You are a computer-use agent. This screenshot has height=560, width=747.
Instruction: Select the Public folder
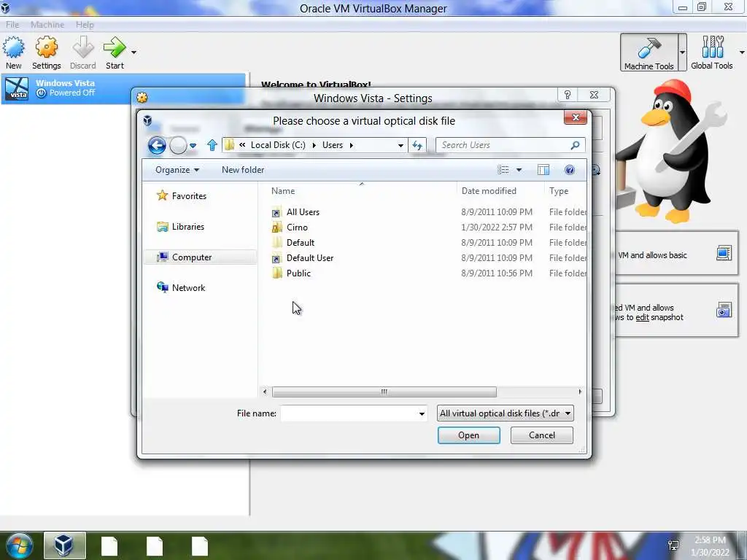(x=298, y=273)
